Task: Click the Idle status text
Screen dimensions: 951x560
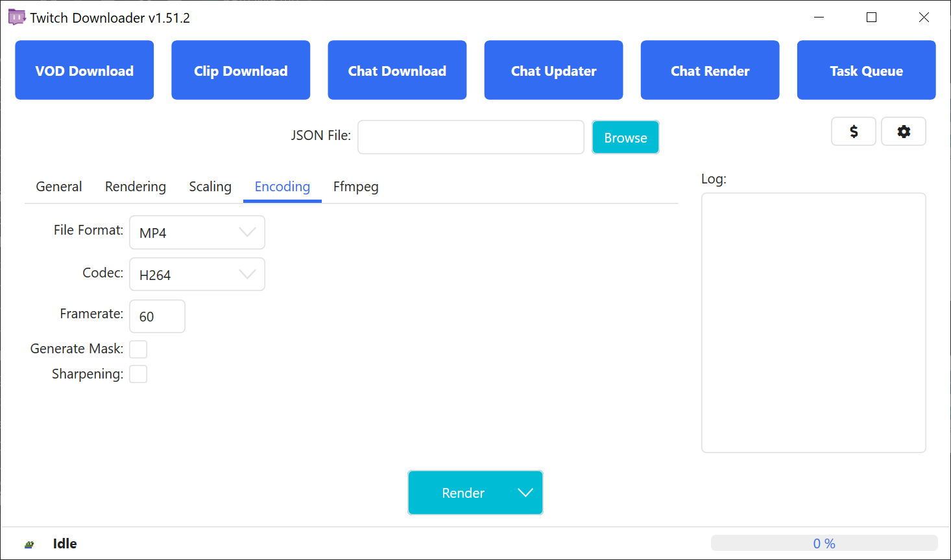Action: coord(65,544)
